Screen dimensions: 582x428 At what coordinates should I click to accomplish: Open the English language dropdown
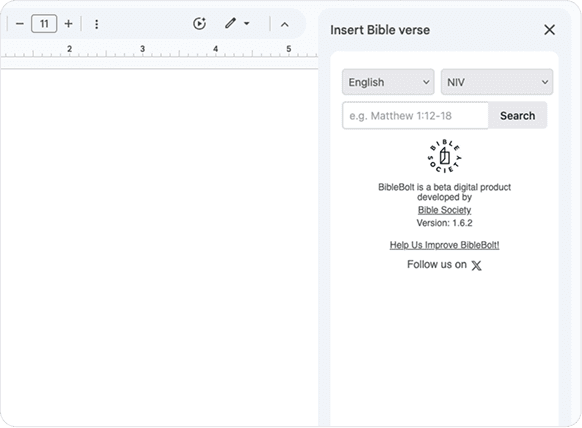coord(388,82)
